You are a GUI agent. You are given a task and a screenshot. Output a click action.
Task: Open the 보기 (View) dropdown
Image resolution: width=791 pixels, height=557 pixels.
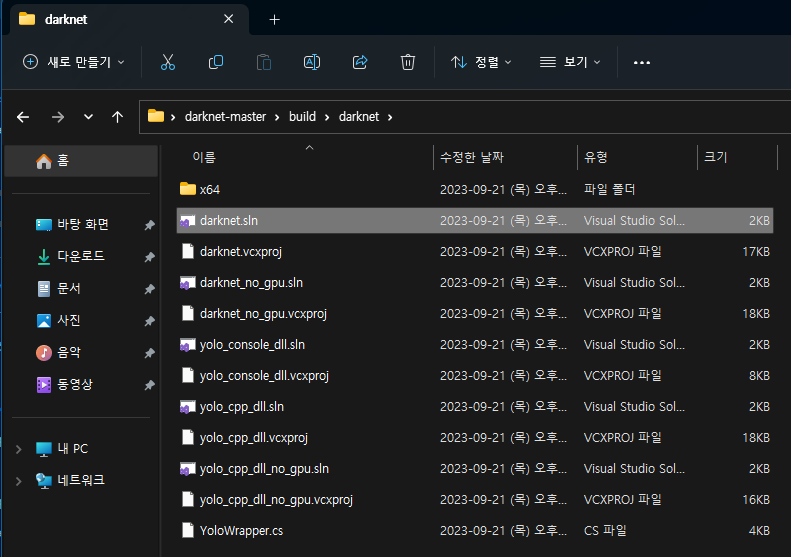click(x=570, y=62)
